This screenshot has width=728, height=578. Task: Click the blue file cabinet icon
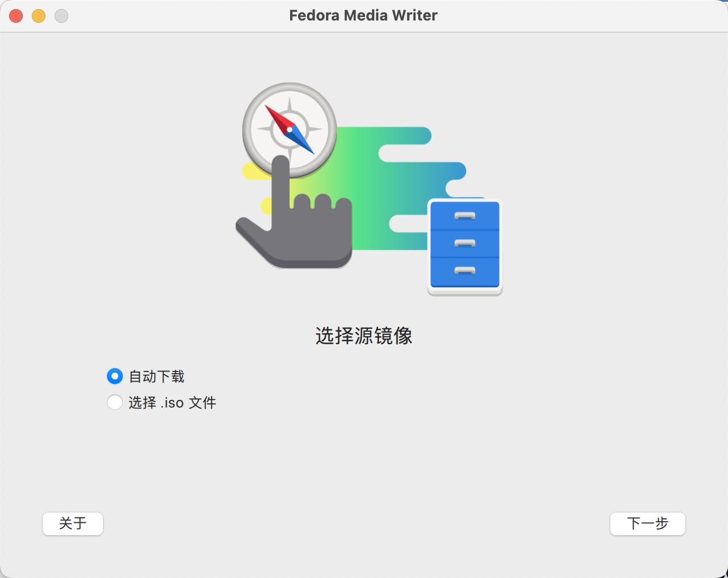click(465, 247)
